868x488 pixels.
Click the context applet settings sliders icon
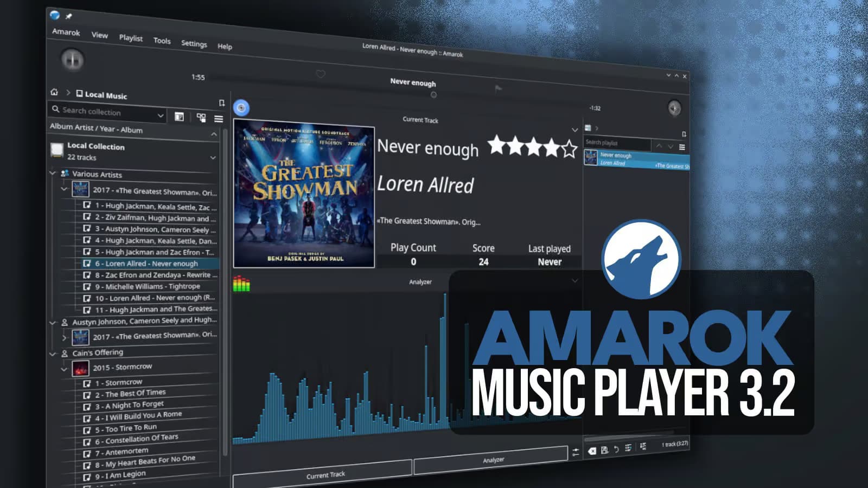click(576, 452)
